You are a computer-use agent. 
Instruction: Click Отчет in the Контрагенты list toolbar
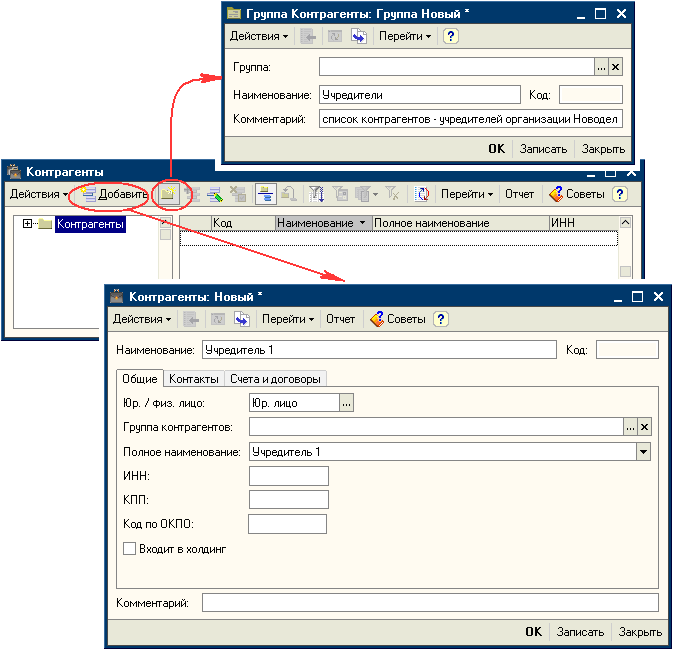(x=519, y=194)
